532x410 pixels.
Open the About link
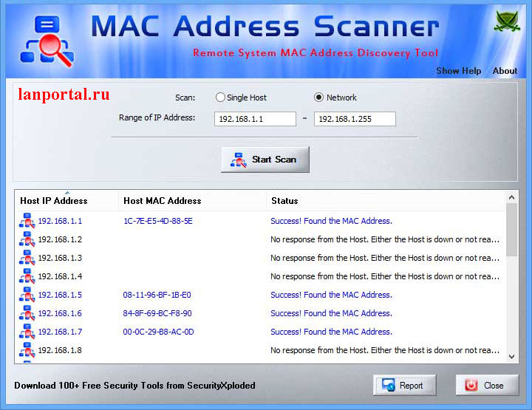pos(505,71)
